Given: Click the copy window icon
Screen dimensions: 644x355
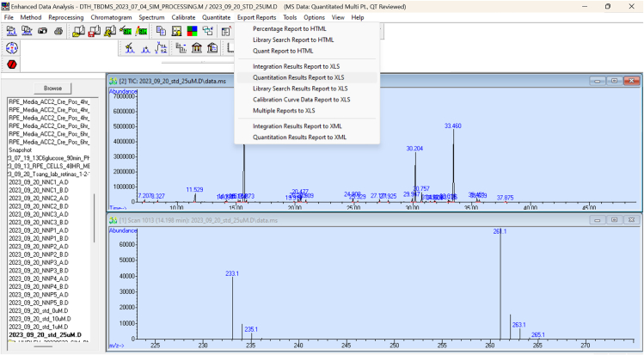Looking at the screenshot, I should tap(161, 31).
